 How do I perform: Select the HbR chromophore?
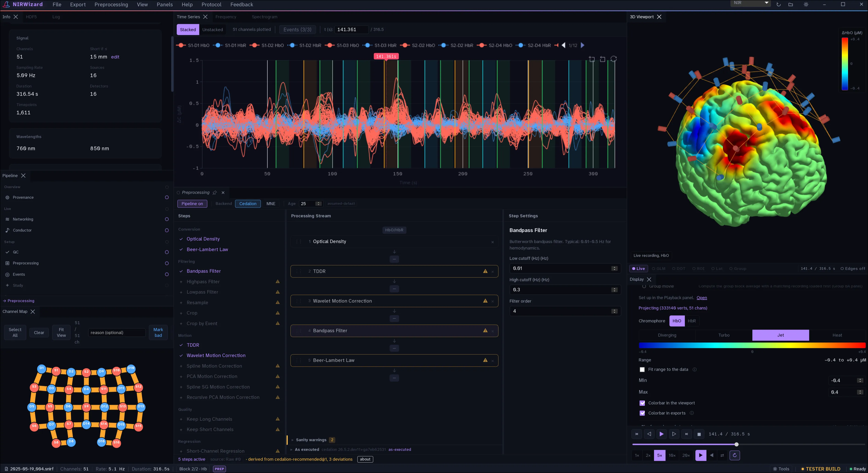tap(692, 321)
